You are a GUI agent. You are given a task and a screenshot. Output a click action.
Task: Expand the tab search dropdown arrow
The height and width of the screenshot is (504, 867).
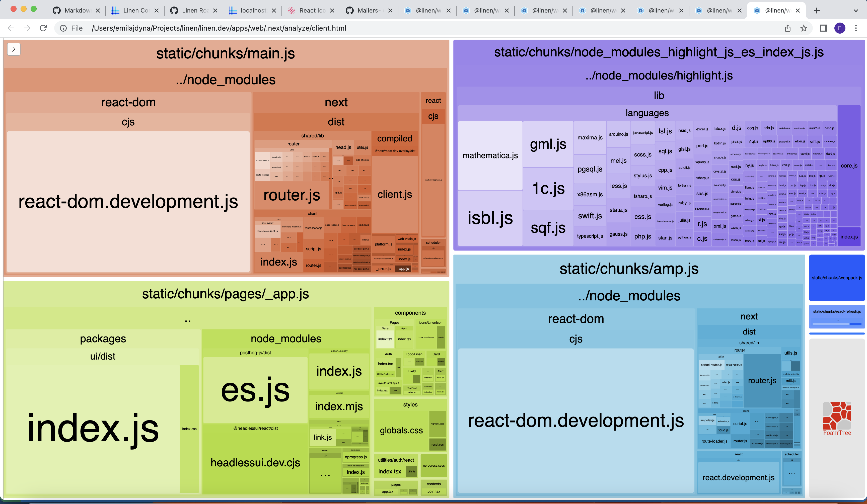856,10
